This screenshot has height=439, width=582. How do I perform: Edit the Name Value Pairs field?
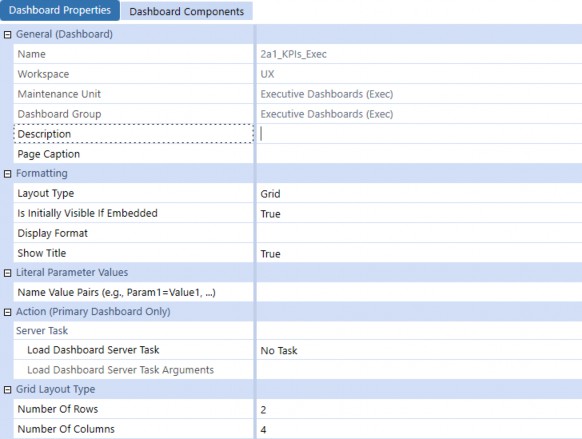[419, 292]
